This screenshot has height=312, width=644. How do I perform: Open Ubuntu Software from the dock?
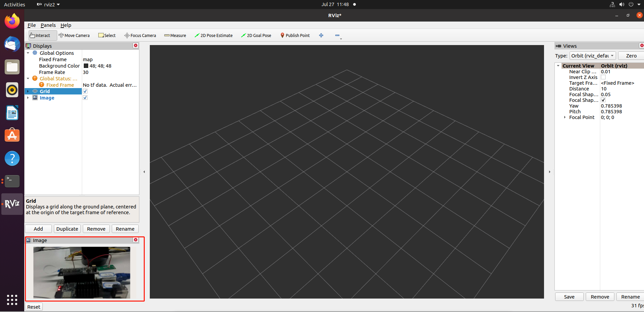(12, 135)
